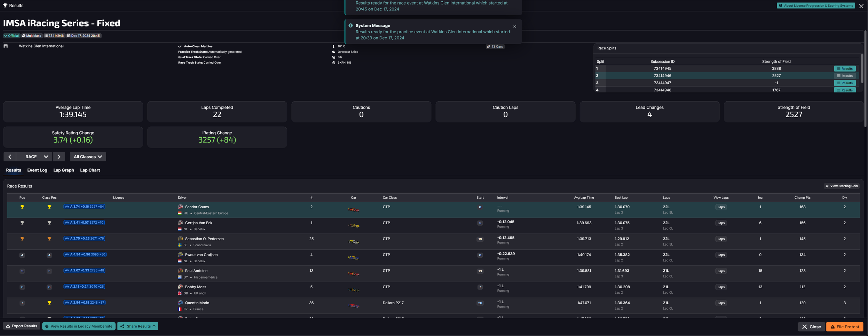Click bronze trophy in Sebastian O. Pedersen Pos column
Screen dimensions: 868x336
[22, 239]
